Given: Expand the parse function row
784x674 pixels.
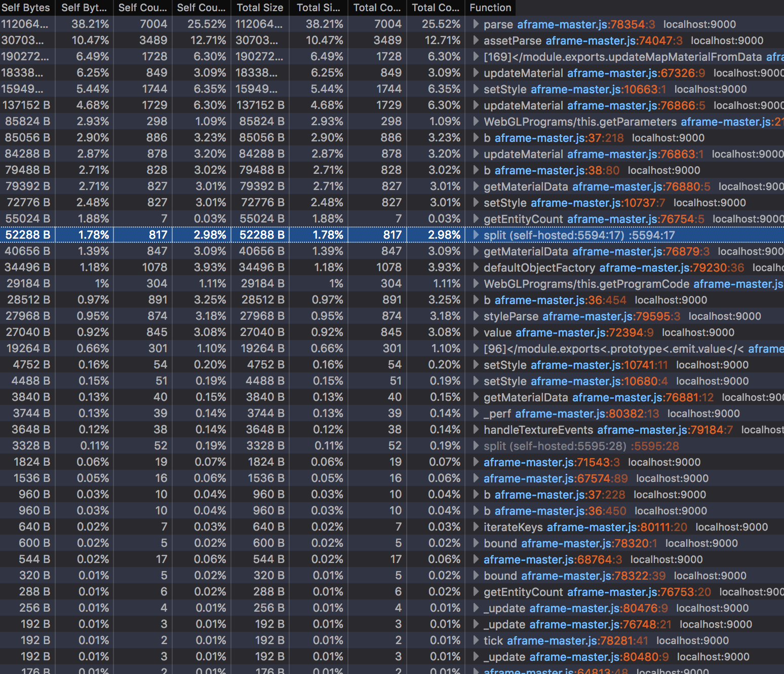Looking at the screenshot, I should pyautogui.click(x=476, y=24).
